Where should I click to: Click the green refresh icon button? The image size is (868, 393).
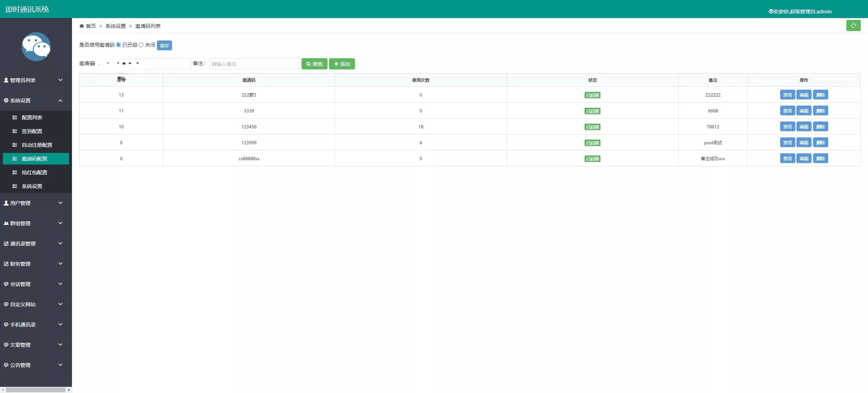tap(853, 26)
